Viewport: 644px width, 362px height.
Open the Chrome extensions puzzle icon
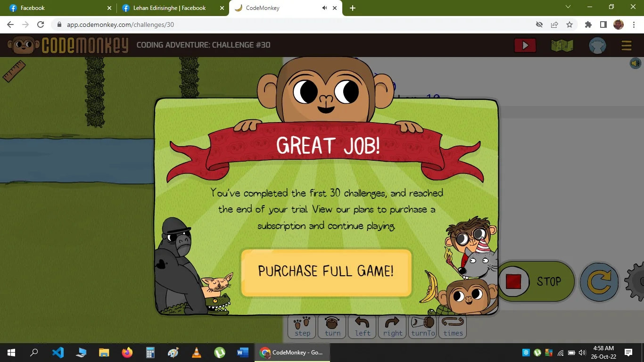pos(588,25)
